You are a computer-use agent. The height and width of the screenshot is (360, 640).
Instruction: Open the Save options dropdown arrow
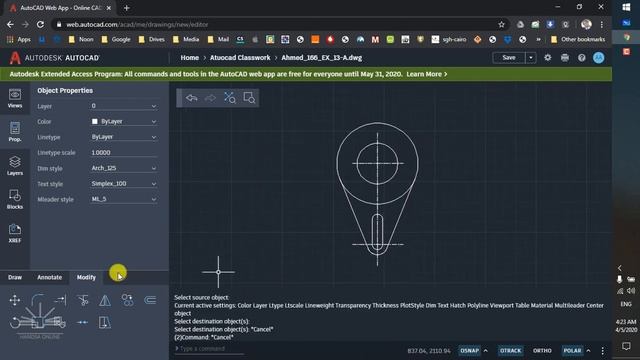click(x=531, y=58)
